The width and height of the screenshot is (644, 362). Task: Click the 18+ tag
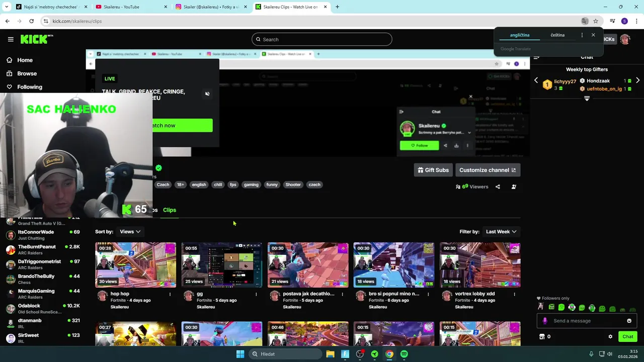click(180, 185)
